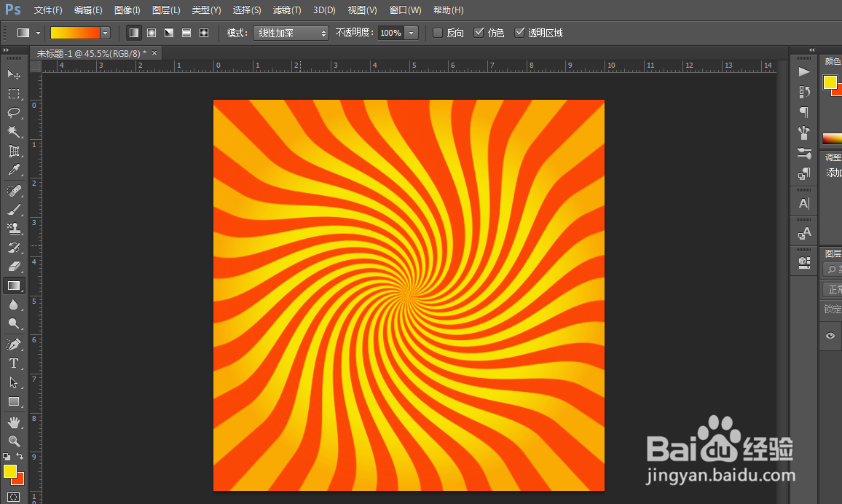Open the tool preset picker arrow
Screen dimensions: 842x504
38,33
